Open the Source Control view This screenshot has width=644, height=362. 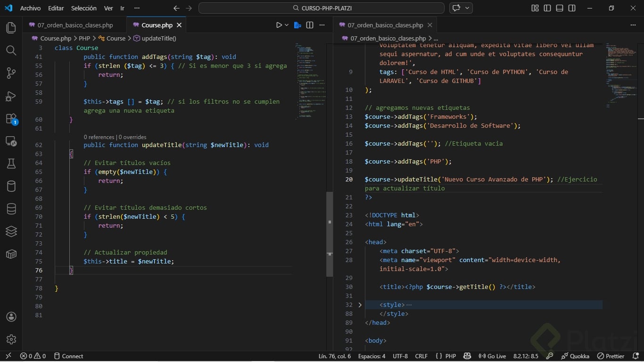pos(11,73)
